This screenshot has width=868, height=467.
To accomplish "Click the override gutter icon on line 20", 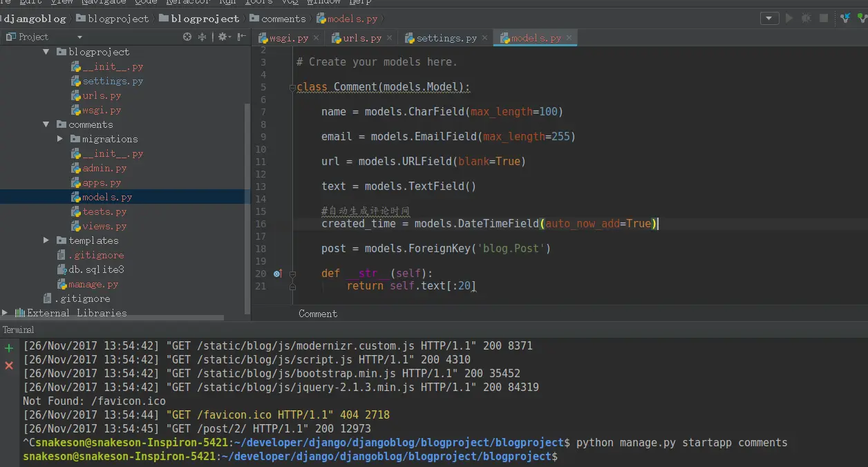I will pyautogui.click(x=278, y=274).
